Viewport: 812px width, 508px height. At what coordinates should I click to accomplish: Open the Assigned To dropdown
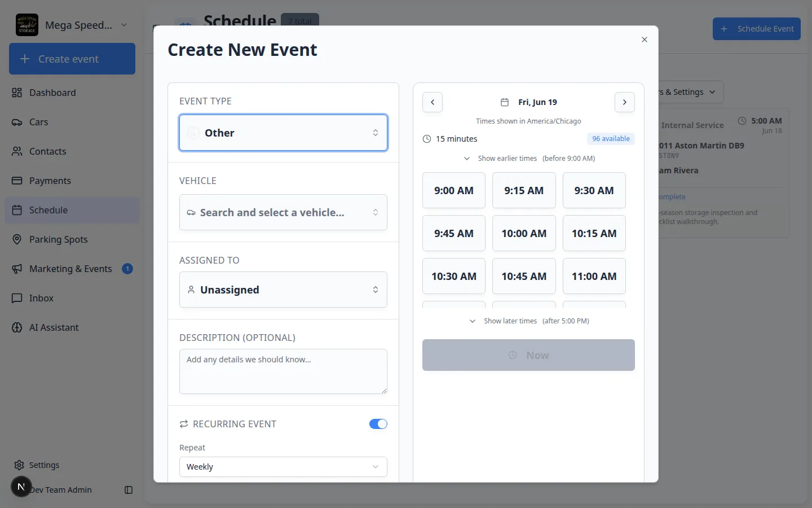click(x=283, y=290)
